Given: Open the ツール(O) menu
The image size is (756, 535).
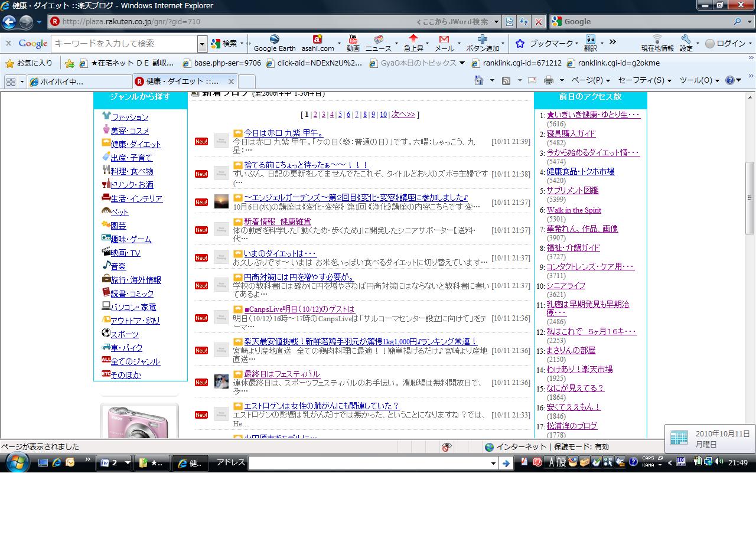Looking at the screenshot, I should (x=699, y=80).
